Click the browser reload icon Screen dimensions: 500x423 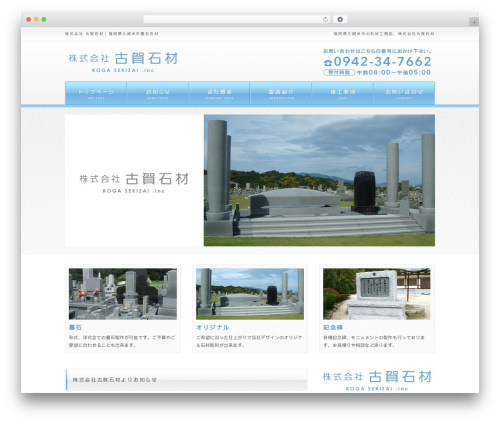tap(325, 19)
